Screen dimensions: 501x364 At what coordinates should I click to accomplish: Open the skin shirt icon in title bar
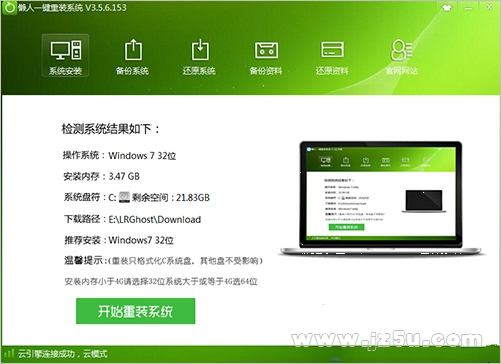447,7
